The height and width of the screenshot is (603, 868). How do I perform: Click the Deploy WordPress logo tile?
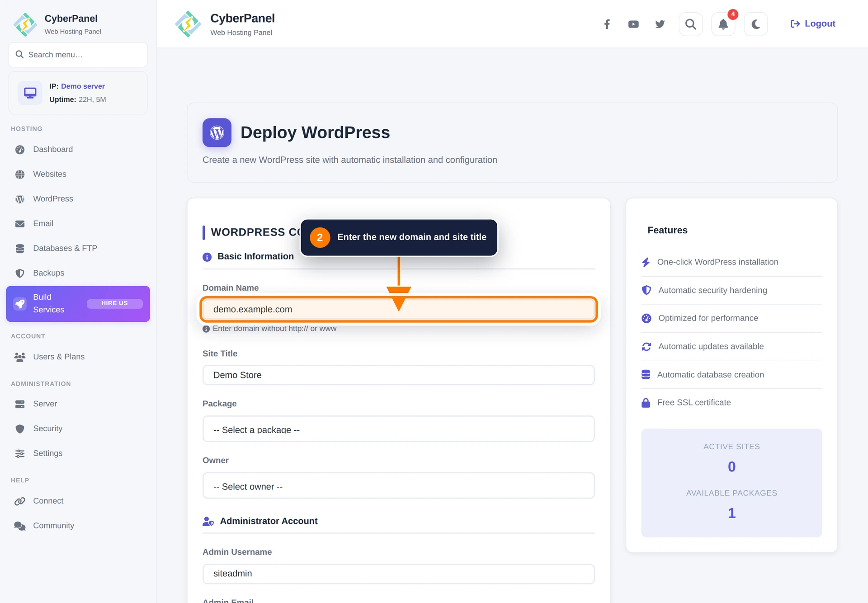217,132
